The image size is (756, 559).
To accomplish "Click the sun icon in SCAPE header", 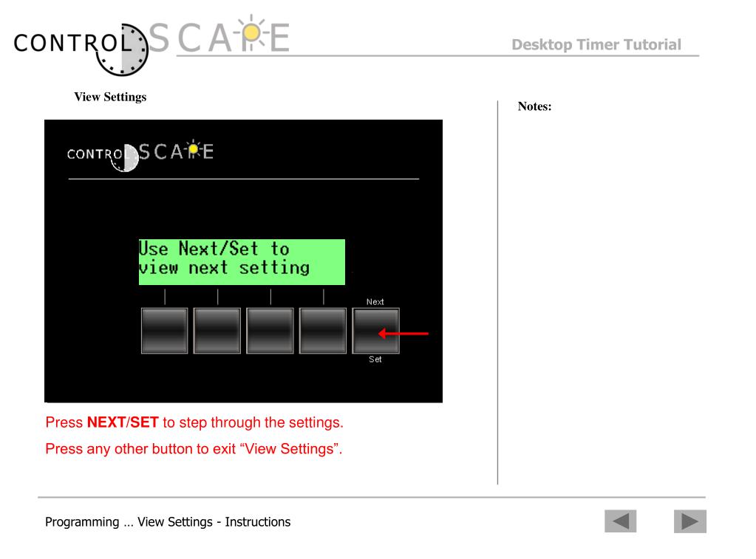I will click(251, 32).
